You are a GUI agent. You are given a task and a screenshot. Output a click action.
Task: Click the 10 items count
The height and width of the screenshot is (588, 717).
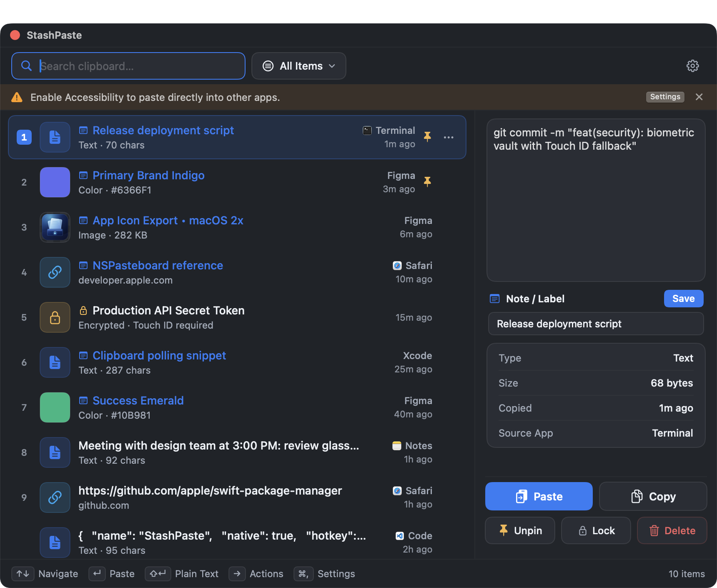pyautogui.click(x=687, y=574)
